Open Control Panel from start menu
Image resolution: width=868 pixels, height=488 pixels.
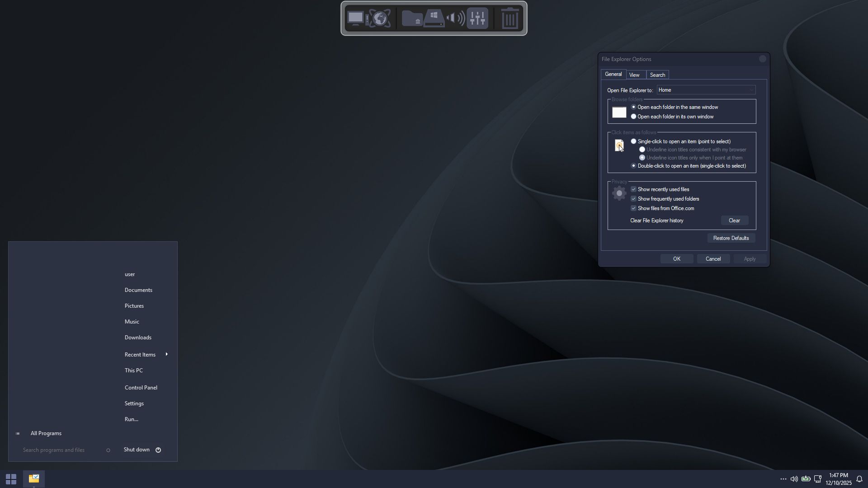(141, 388)
